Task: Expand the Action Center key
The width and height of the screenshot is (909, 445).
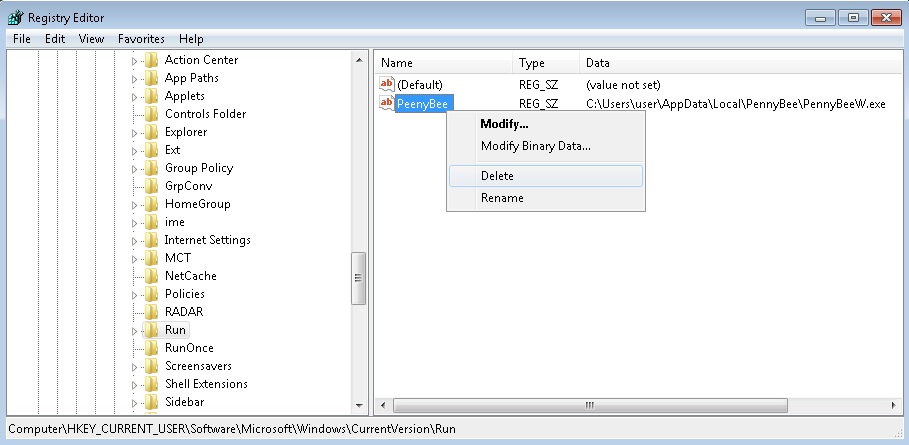Action: 134,61
